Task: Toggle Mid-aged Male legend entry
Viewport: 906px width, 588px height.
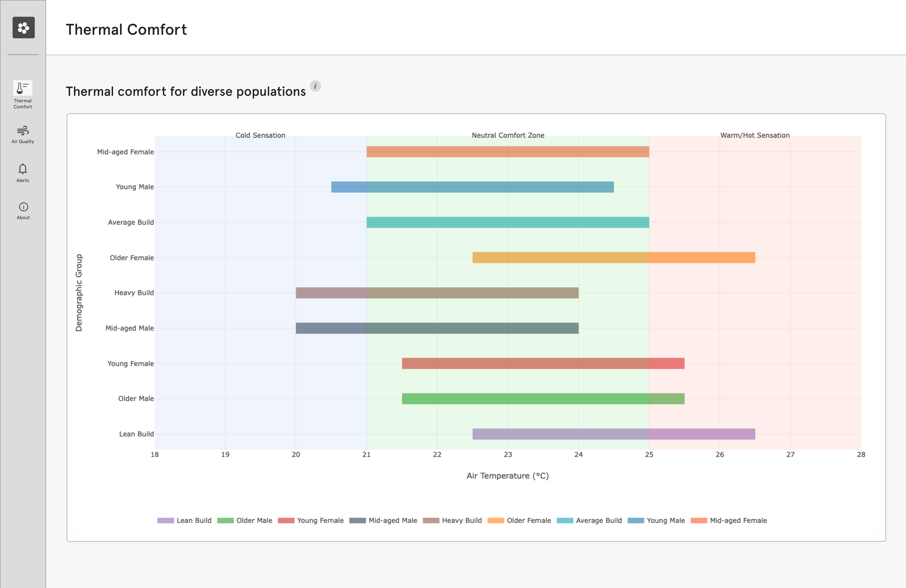Action: [x=383, y=520]
